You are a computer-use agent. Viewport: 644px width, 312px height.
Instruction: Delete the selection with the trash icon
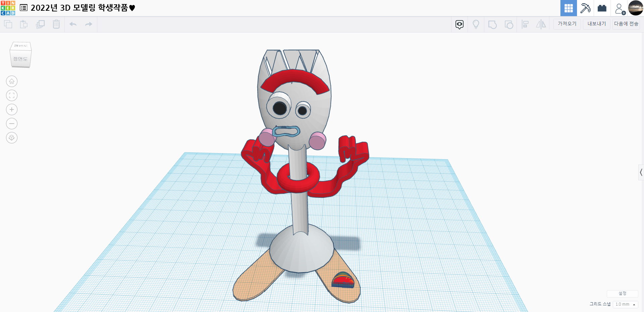pos(56,24)
